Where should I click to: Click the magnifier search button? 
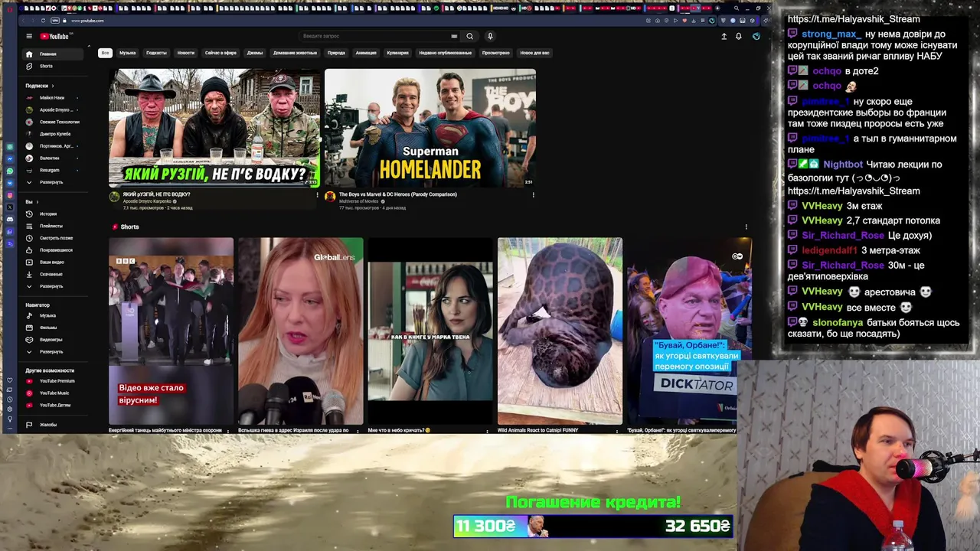pos(470,36)
